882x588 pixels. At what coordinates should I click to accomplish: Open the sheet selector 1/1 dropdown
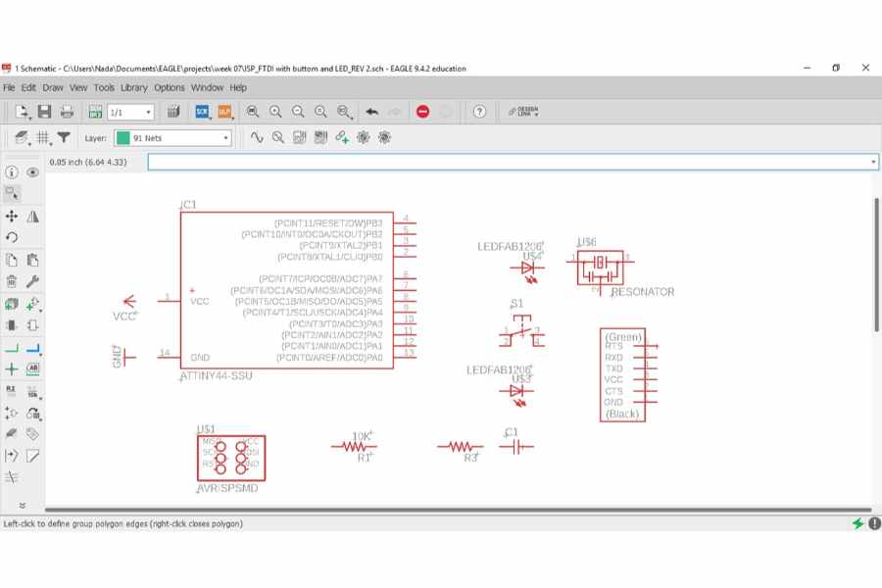point(130,112)
